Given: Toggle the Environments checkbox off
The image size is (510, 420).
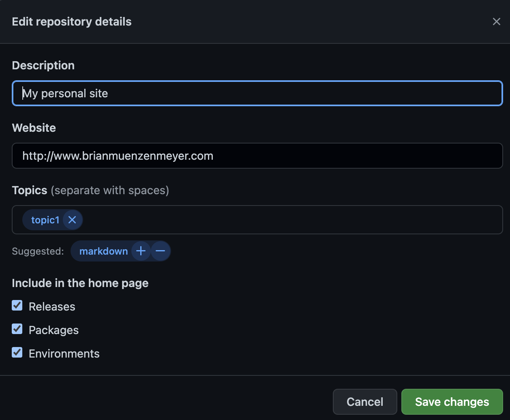Looking at the screenshot, I should click(x=17, y=352).
